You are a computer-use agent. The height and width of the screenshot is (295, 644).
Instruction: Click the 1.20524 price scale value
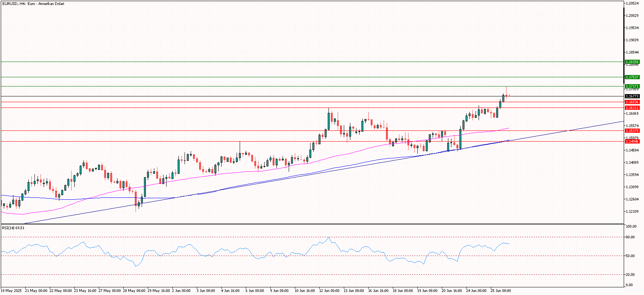[633, 3]
